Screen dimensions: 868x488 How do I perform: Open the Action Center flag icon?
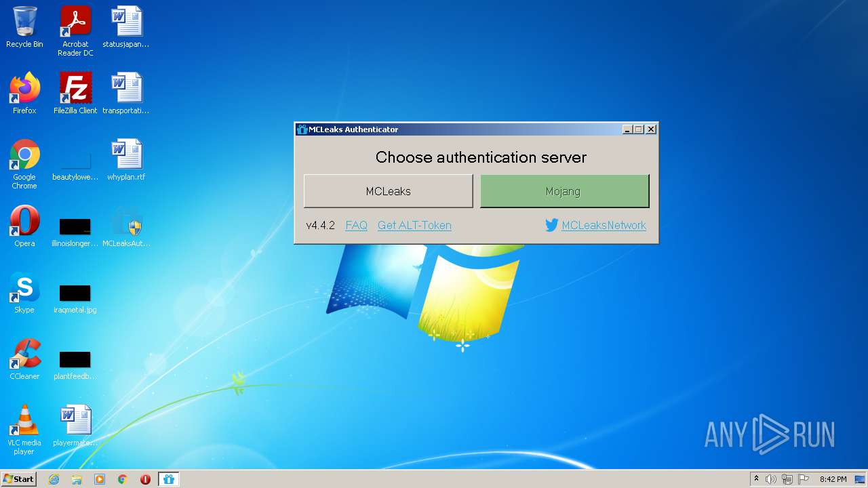pos(804,479)
